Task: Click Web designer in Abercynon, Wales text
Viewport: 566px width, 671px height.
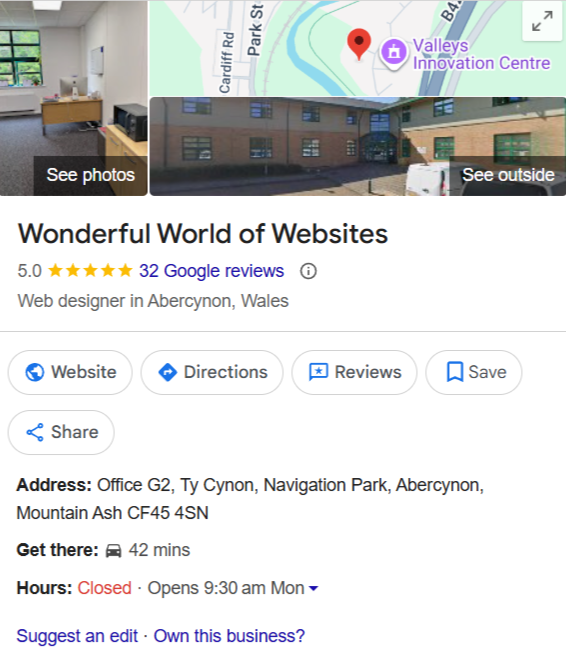Action: coord(153,301)
